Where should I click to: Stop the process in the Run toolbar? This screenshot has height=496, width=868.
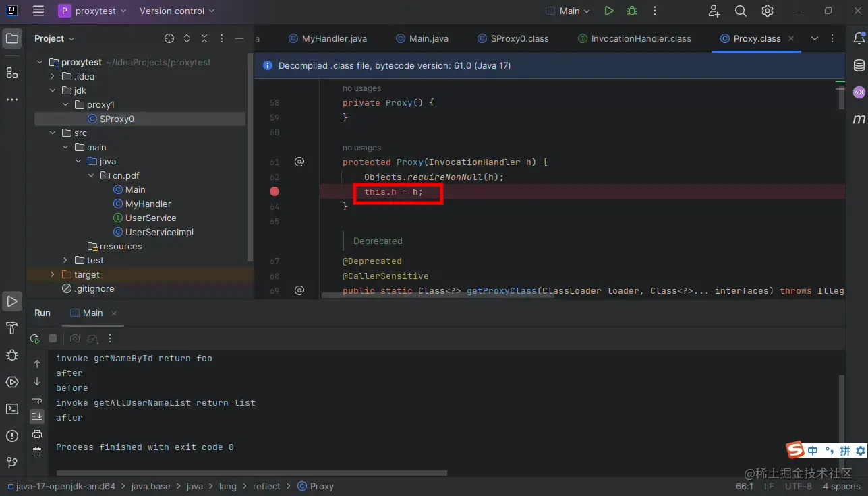click(53, 338)
